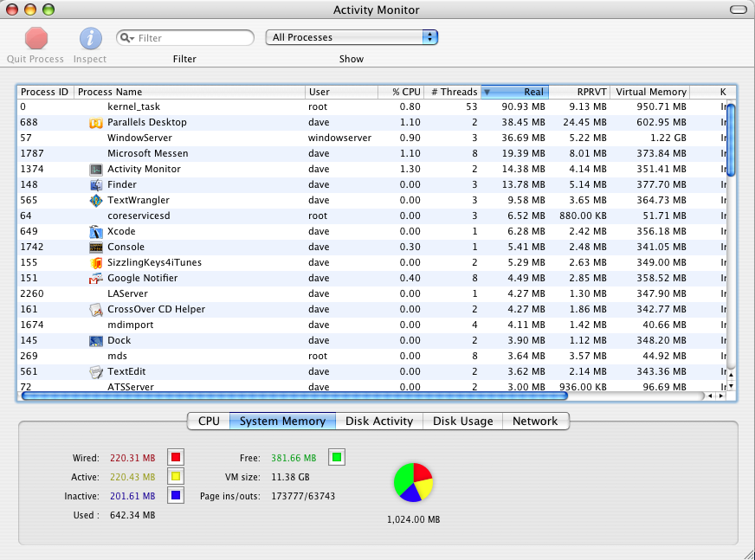Sort by Process ID column header
Screen dimensions: 755x560
point(45,92)
